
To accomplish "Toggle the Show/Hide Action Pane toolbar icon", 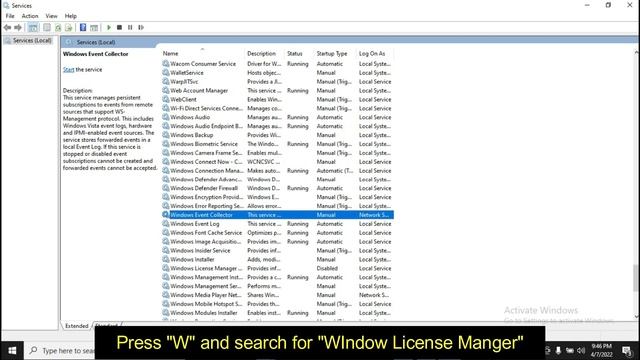I will coord(94,27).
